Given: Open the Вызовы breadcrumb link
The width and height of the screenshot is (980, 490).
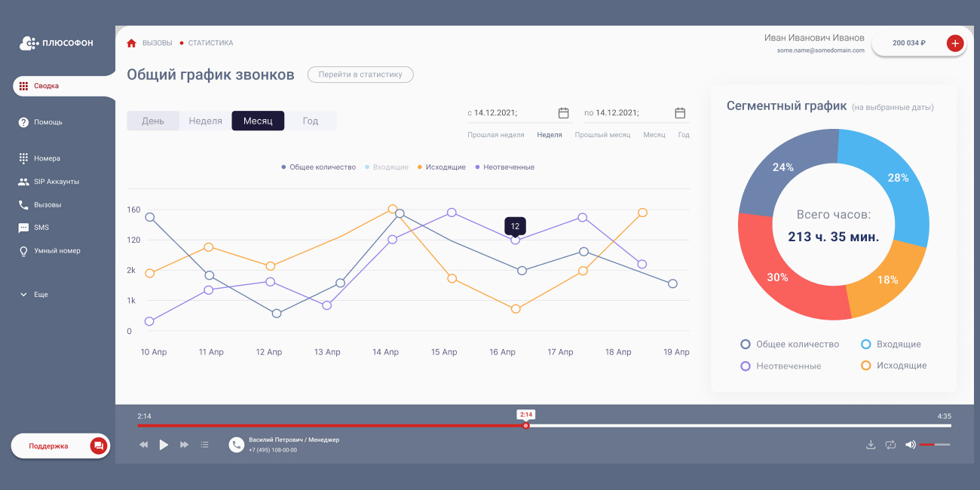Looking at the screenshot, I should coord(158,43).
